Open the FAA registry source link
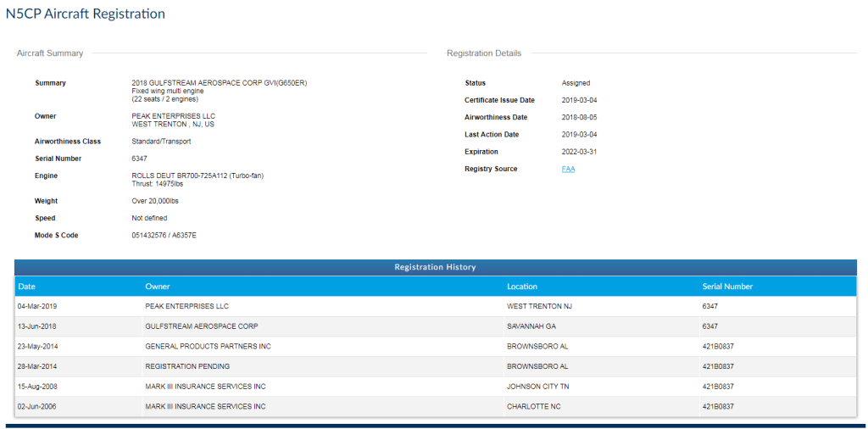The height and width of the screenshot is (429, 868). (x=568, y=169)
